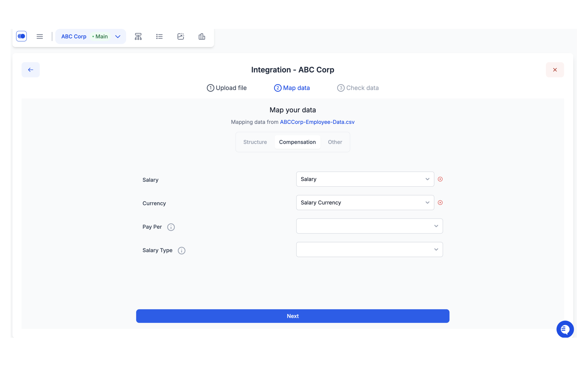Viewport: 588px width, 367px height.
Task: Click the Next button
Action: point(293,316)
